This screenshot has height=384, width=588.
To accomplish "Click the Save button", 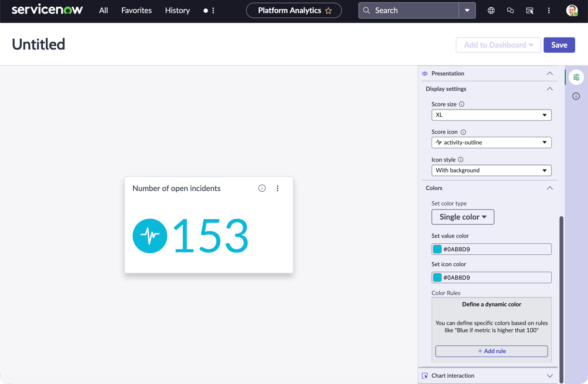I will (x=559, y=45).
